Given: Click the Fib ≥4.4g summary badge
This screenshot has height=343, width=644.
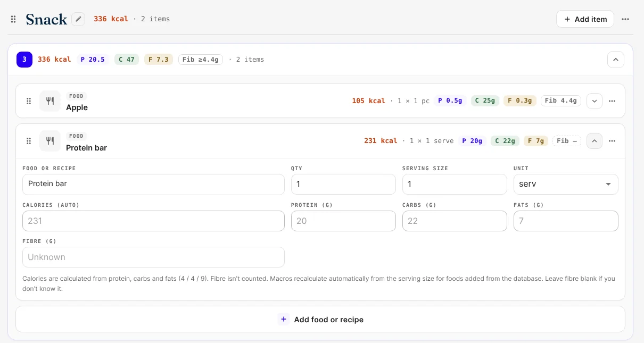Looking at the screenshot, I should [201, 60].
